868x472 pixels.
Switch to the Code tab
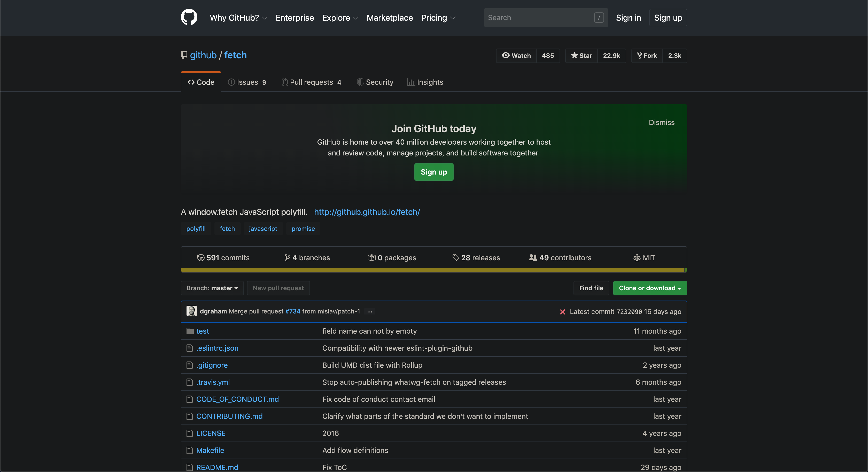coord(201,82)
